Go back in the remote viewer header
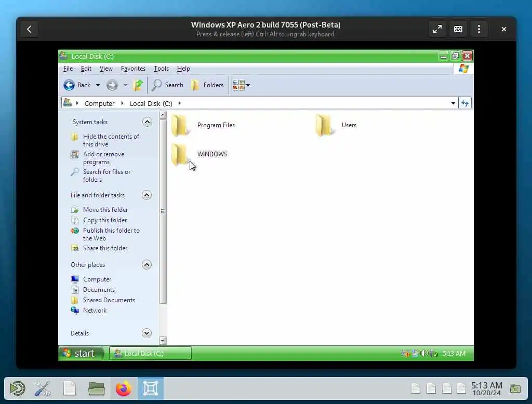The image size is (532, 404). click(29, 29)
